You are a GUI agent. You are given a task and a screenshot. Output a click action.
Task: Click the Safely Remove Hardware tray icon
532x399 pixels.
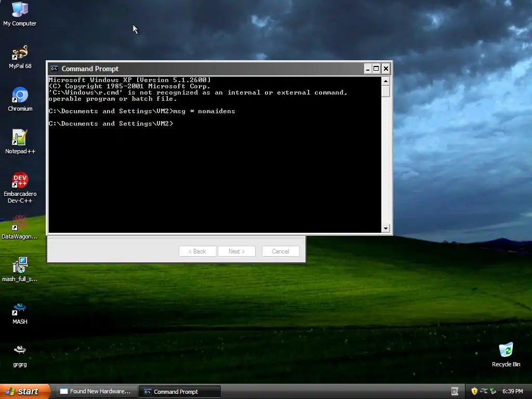(493, 391)
